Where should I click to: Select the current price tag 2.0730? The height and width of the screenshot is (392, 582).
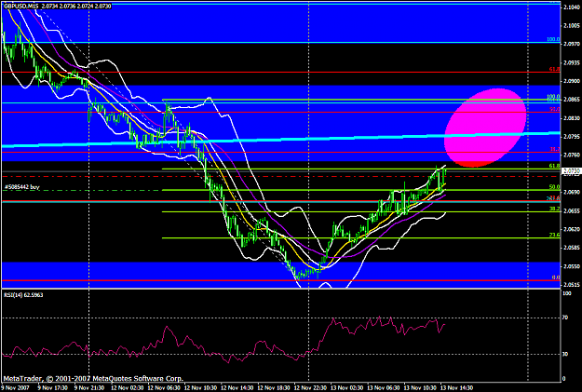(571, 171)
